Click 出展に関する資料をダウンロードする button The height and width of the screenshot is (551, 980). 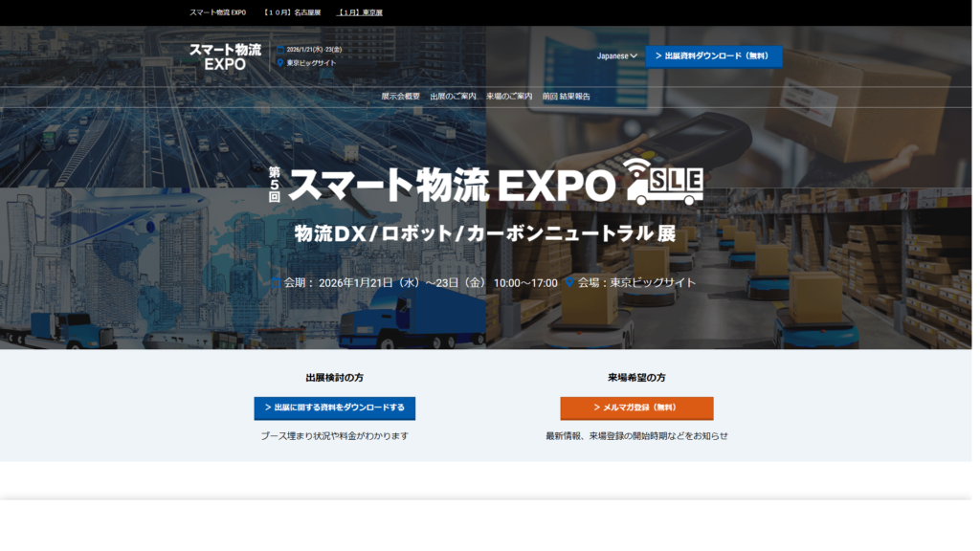click(334, 408)
